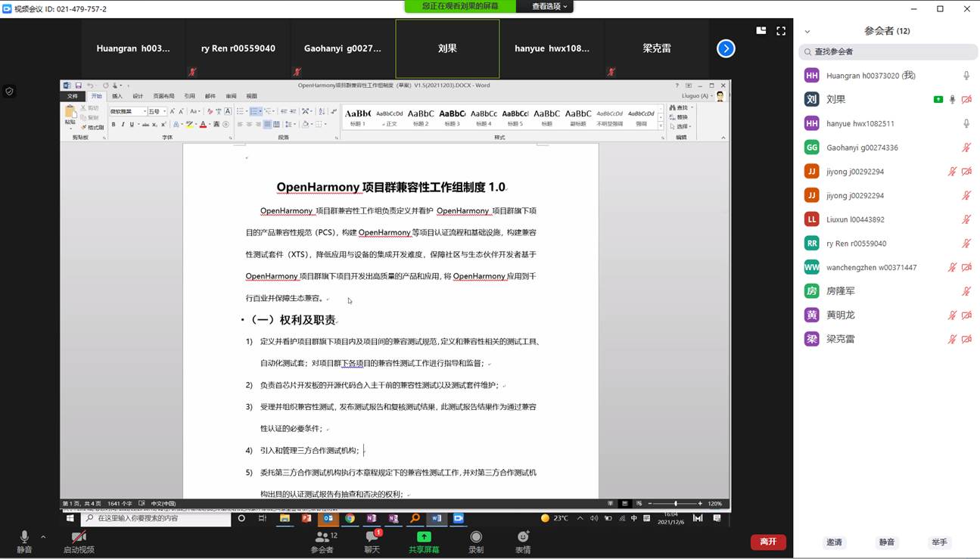Click the green GG avatar of Gaohanyi

[812, 148]
